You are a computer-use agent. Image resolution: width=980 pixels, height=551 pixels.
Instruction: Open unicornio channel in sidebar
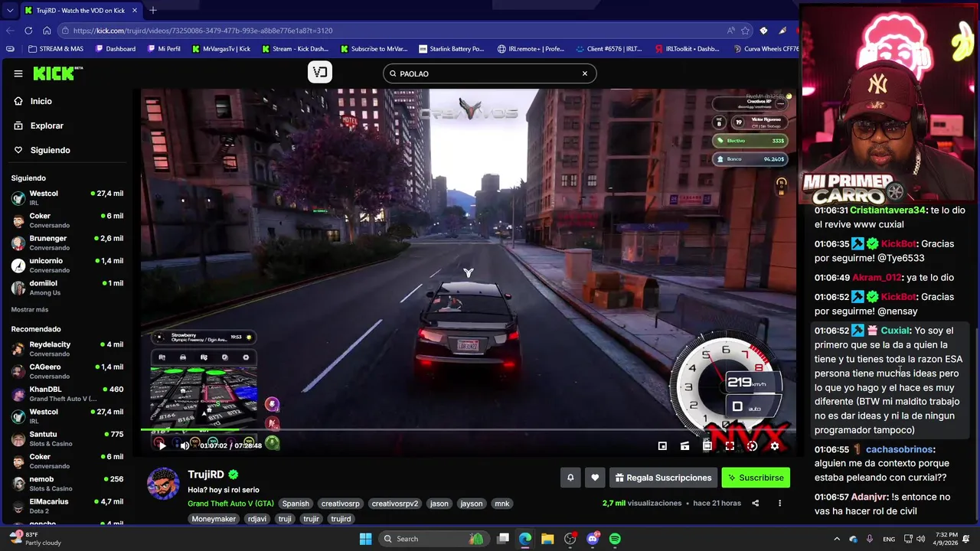pos(67,265)
